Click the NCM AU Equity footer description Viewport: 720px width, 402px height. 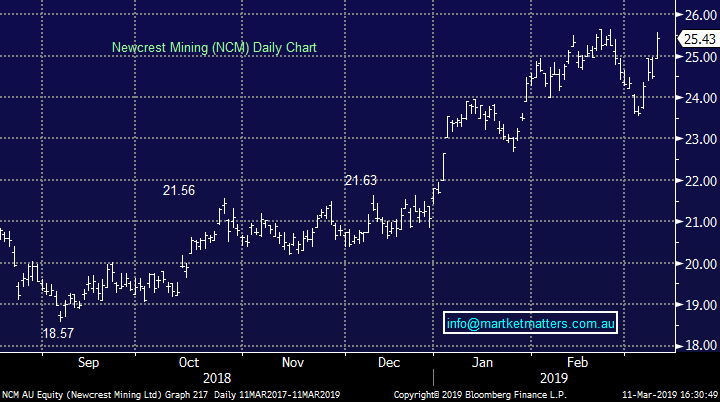tap(171, 395)
